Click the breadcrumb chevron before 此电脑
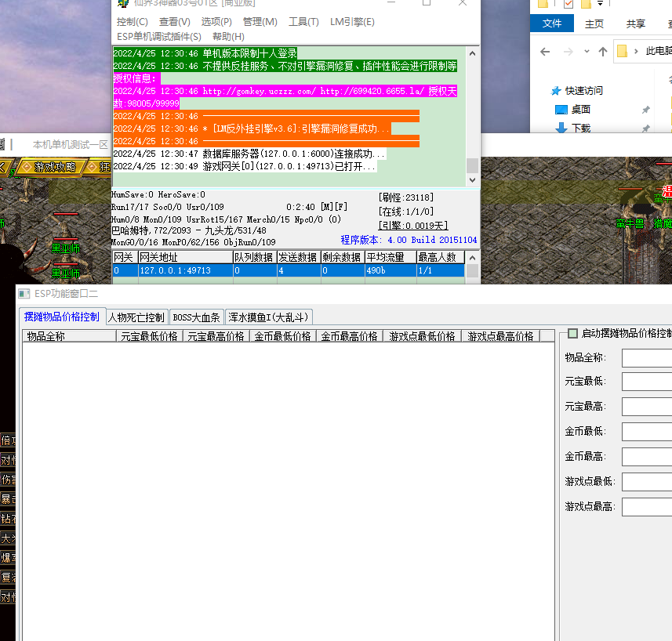Screen dimensions: 672x641 pyautogui.click(x=637, y=52)
